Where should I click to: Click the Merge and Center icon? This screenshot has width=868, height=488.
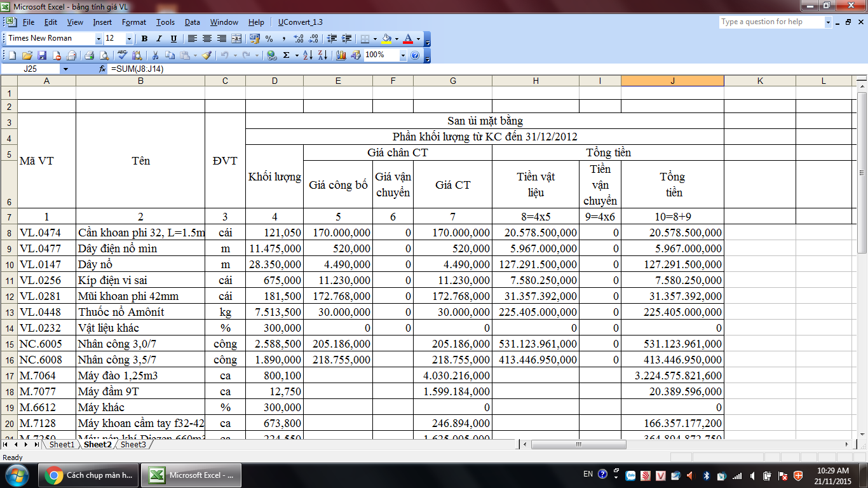(236, 39)
